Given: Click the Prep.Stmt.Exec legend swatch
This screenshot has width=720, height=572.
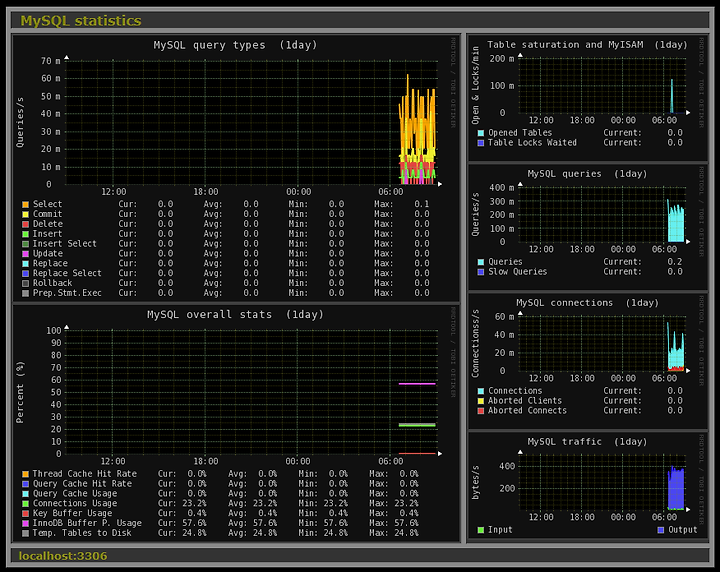Looking at the screenshot, I should (x=25, y=293).
